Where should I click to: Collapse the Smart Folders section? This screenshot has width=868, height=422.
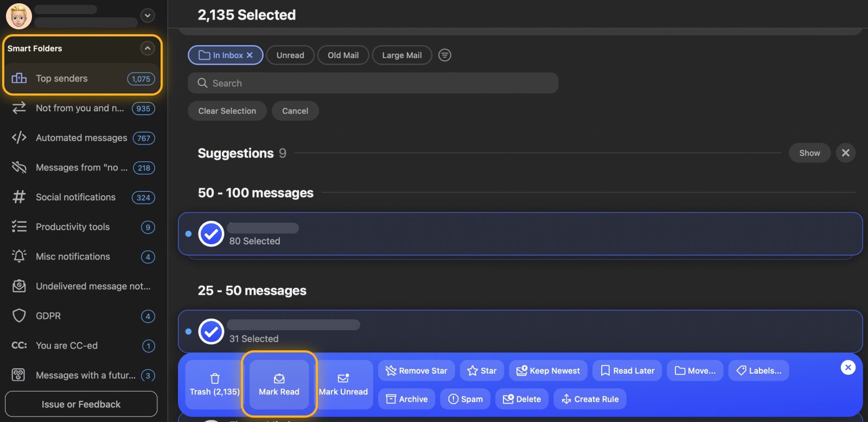pos(148,48)
